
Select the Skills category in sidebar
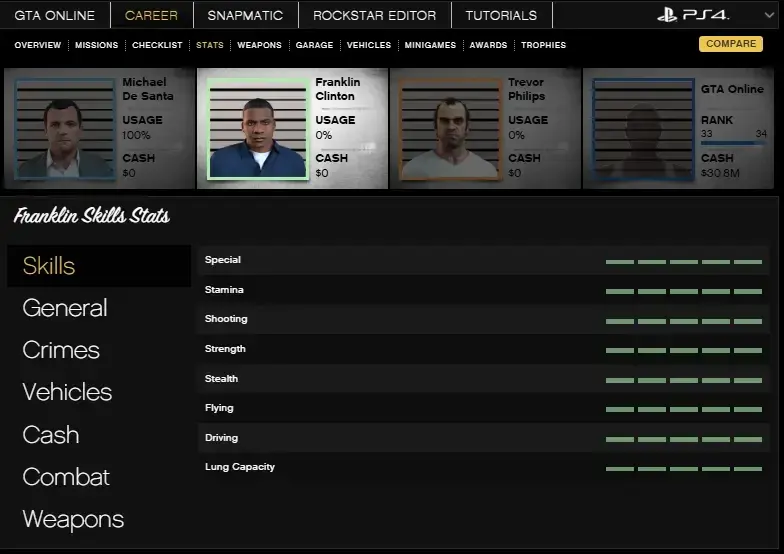(x=99, y=266)
